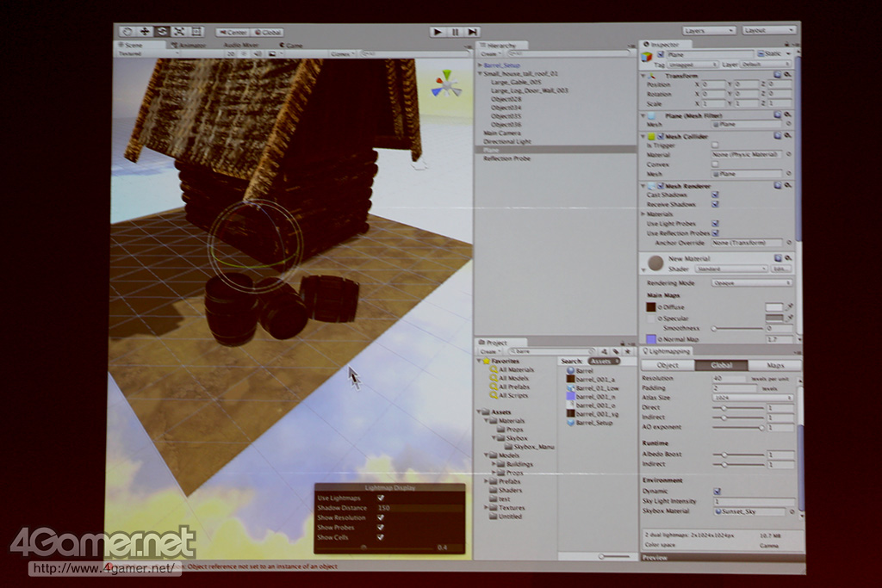Open the Layout dropdown

click(768, 30)
